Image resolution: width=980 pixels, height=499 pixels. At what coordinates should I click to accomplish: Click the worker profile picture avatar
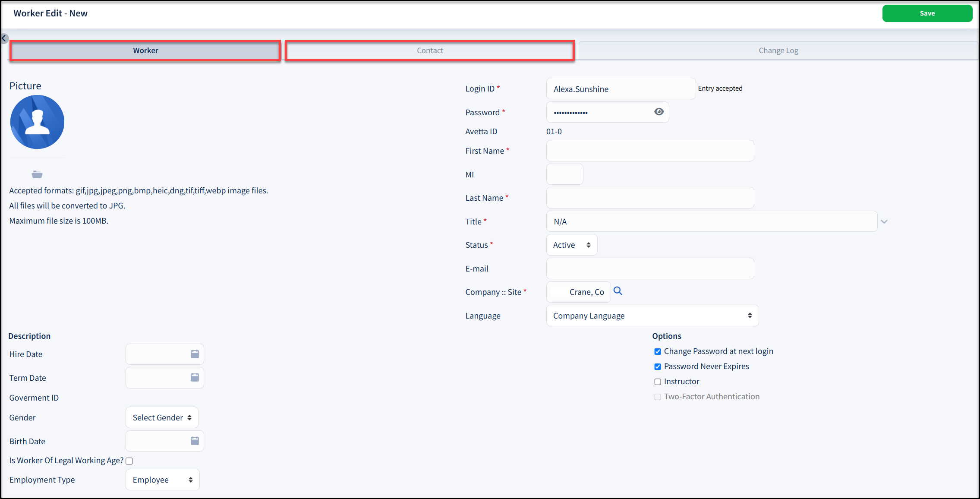pyautogui.click(x=37, y=122)
